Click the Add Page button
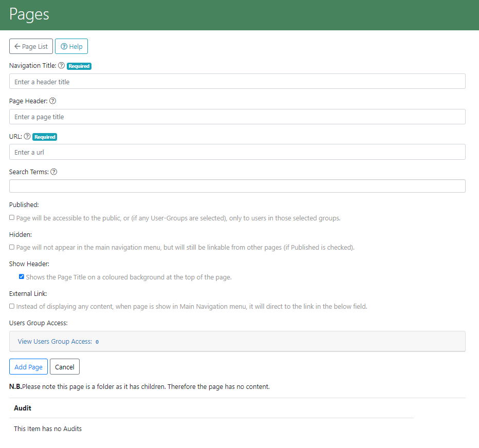 (x=28, y=366)
